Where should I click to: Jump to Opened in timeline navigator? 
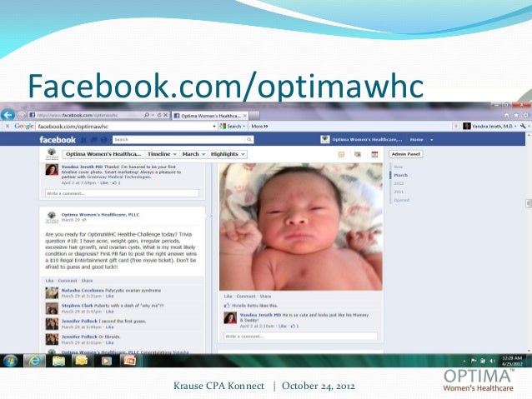(x=401, y=200)
